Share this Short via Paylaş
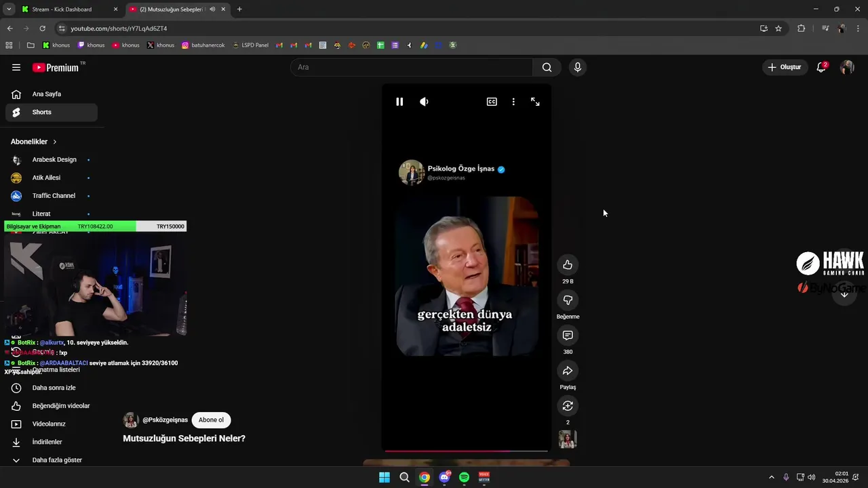Screen dimensions: 868x488 (568, 371)
